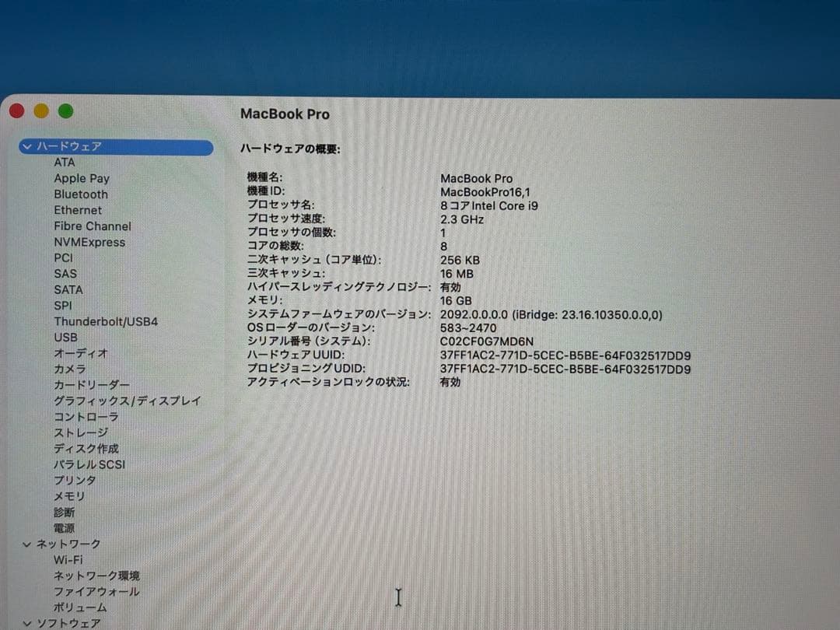Select Bluetooth in the sidebar
This screenshot has height=630, width=840.
click(x=80, y=194)
